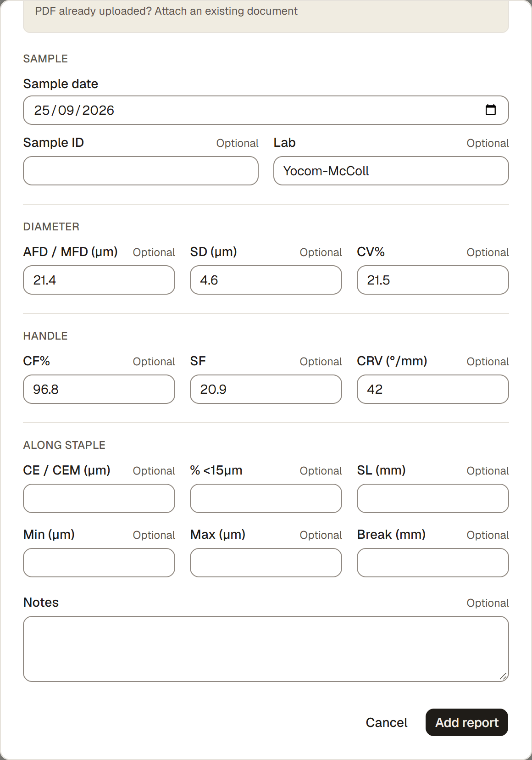
Task: Focus the Break (mm) input
Action: click(433, 563)
